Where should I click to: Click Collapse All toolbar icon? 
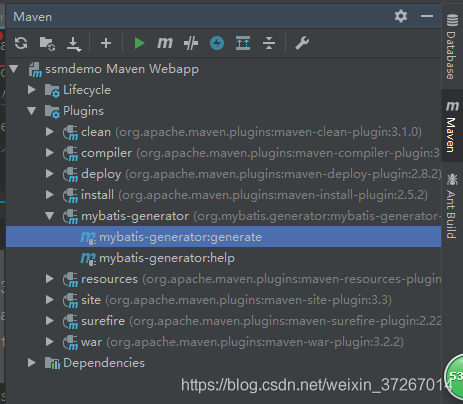coord(269,43)
